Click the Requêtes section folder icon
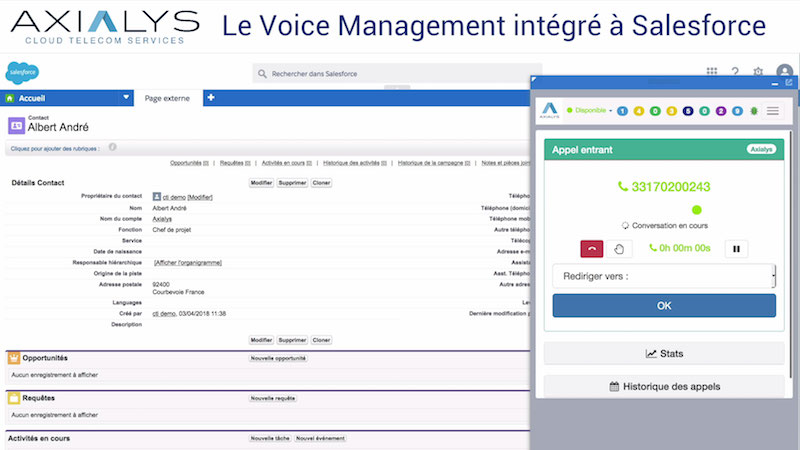 (x=14, y=398)
